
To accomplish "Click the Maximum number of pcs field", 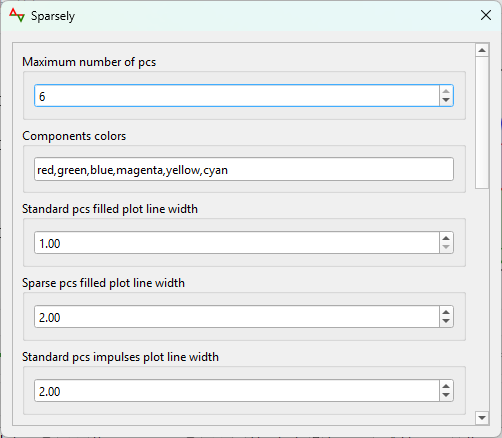I will click(x=237, y=96).
